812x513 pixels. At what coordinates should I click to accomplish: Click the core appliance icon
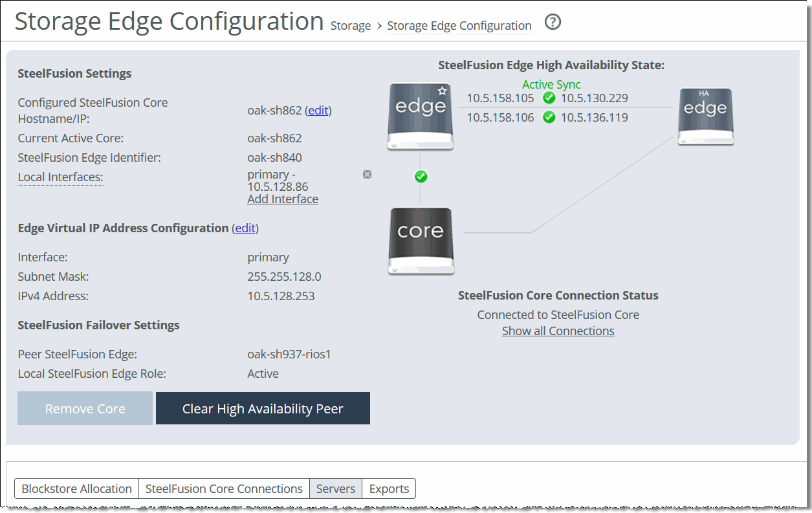pyautogui.click(x=421, y=240)
